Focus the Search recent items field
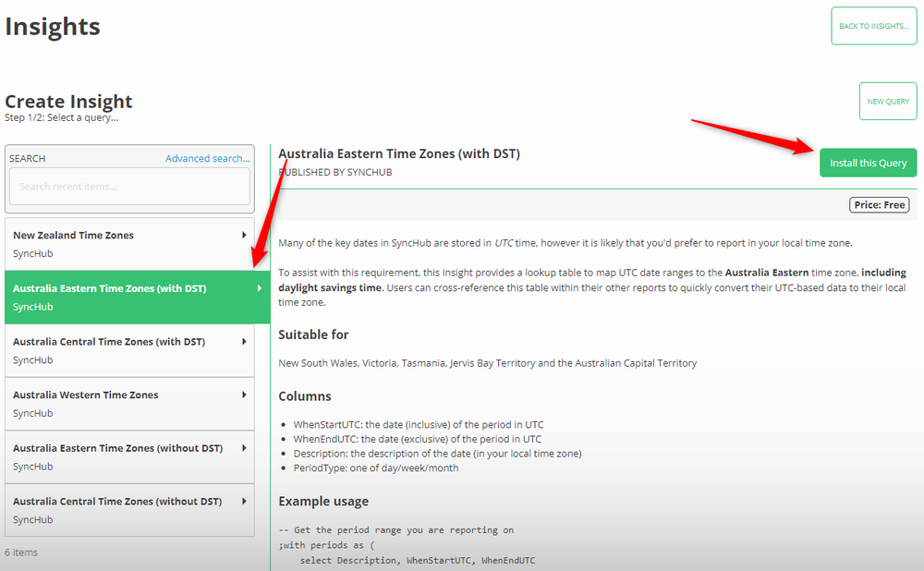This screenshot has width=924, height=571. click(x=129, y=187)
